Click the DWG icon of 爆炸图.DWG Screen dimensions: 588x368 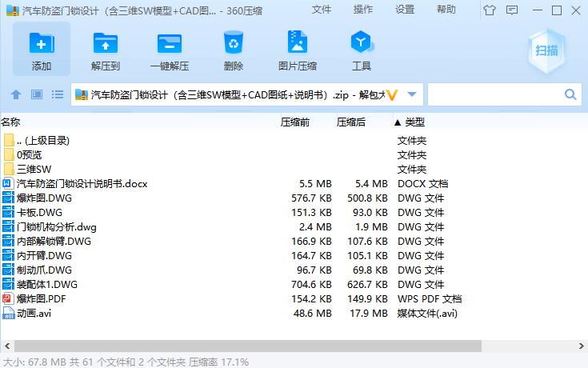point(8,198)
